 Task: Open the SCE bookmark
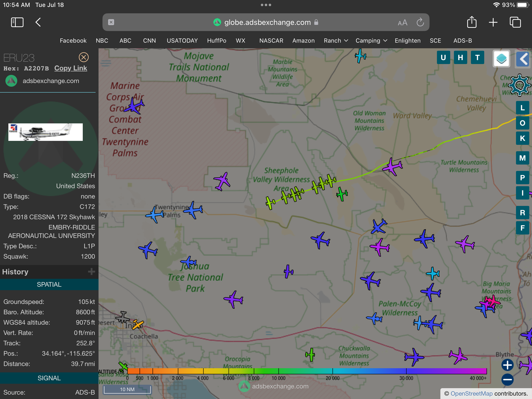point(435,41)
